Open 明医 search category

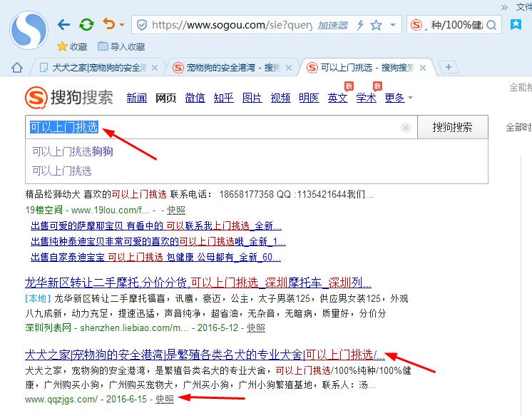point(309,98)
